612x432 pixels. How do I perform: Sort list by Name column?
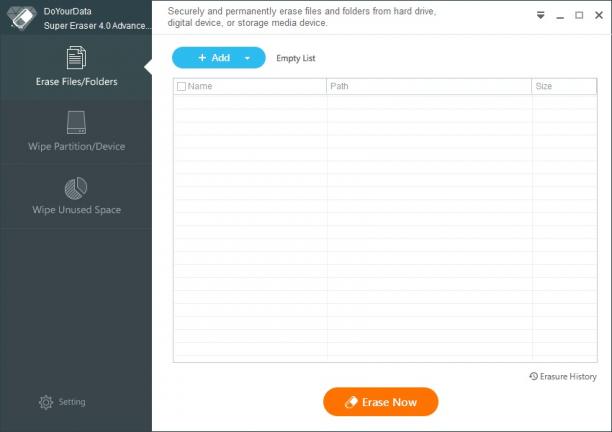[250, 86]
